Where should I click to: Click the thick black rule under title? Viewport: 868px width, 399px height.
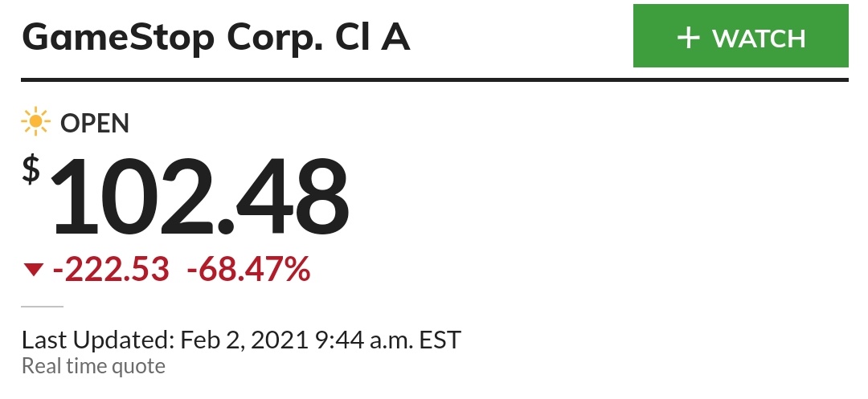pos(435,80)
